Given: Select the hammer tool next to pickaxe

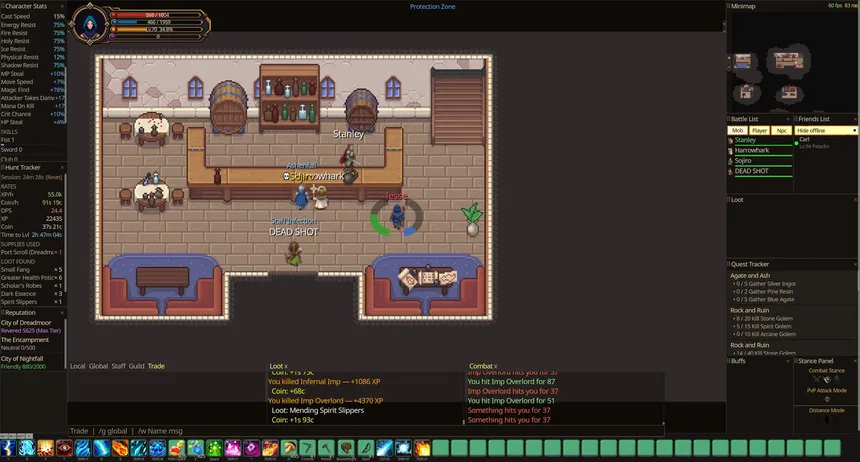Looking at the screenshot, I should click(x=326, y=448).
